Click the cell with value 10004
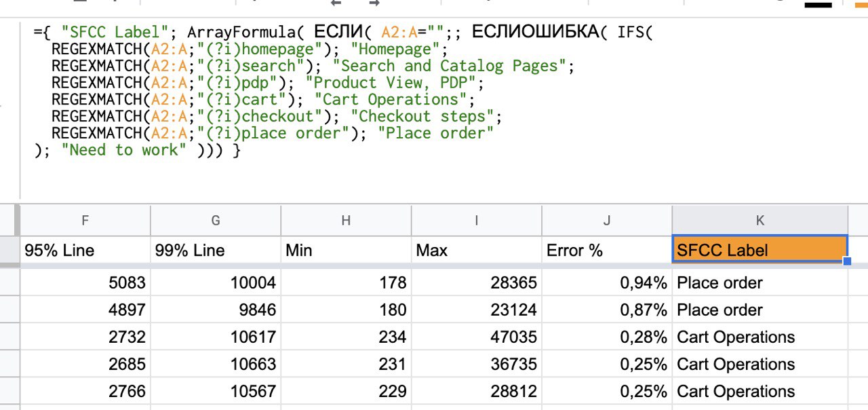Screen dimensions: 868x410 pyautogui.click(x=216, y=282)
